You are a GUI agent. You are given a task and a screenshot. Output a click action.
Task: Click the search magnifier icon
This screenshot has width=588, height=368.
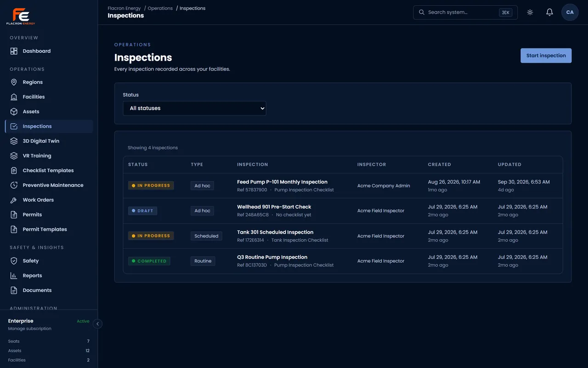(422, 12)
